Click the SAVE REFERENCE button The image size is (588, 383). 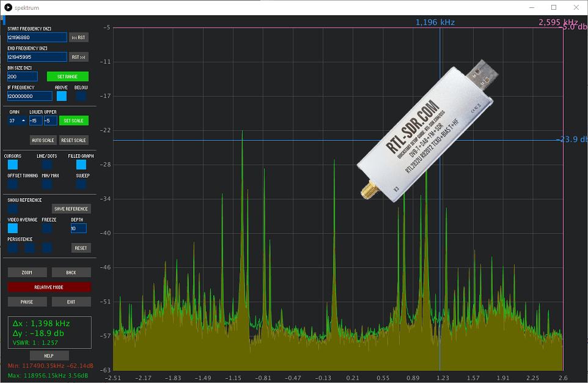tap(72, 209)
